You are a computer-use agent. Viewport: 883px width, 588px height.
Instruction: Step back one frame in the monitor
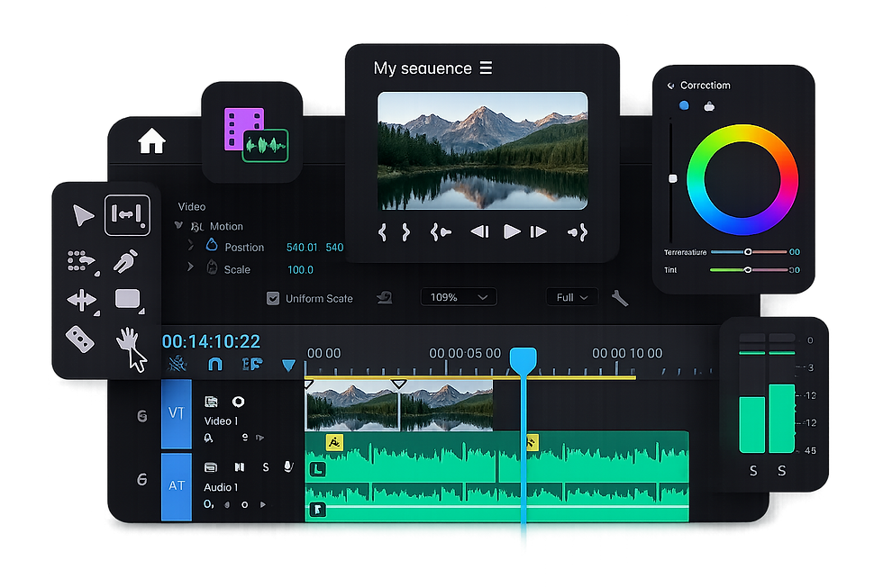(x=479, y=231)
